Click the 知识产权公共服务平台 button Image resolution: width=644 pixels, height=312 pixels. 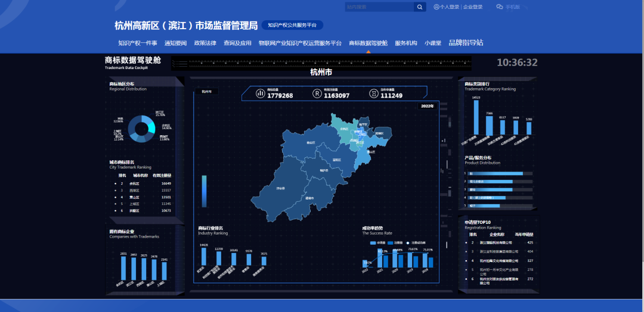292,25
